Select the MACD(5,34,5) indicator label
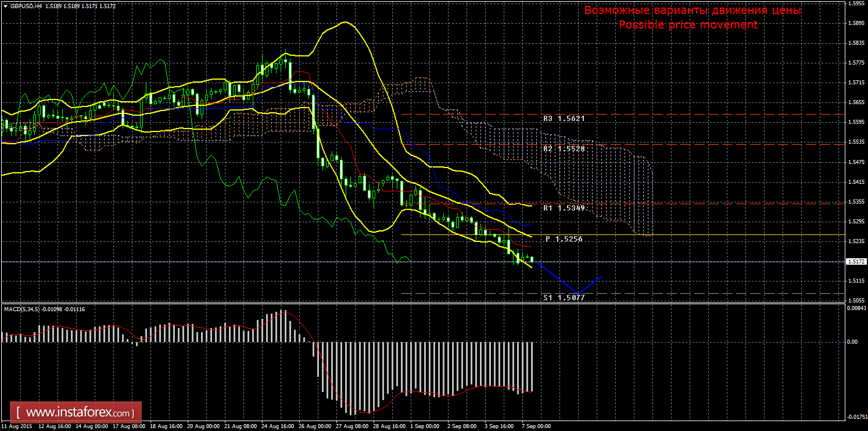 22,309
